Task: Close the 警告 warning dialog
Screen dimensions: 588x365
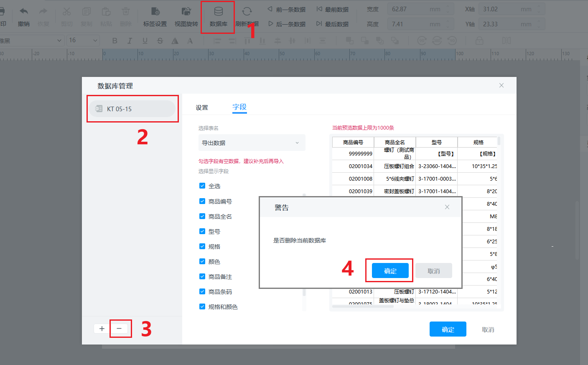Action: [447, 207]
